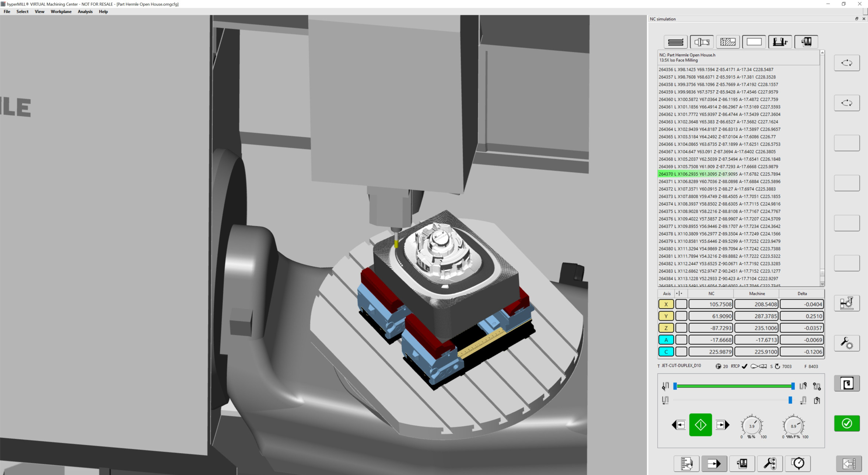Click the NC code list scroll down arrow

pyautogui.click(x=822, y=284)
